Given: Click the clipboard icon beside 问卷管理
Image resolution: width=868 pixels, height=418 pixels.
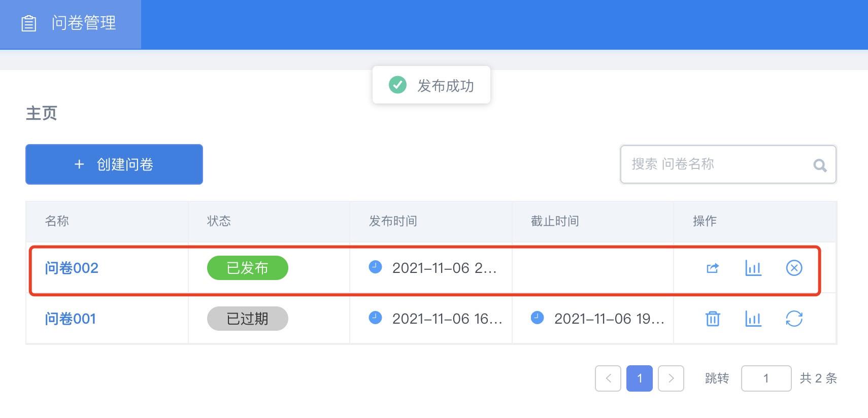Looking at the screenshot, I should coord(29,23).
